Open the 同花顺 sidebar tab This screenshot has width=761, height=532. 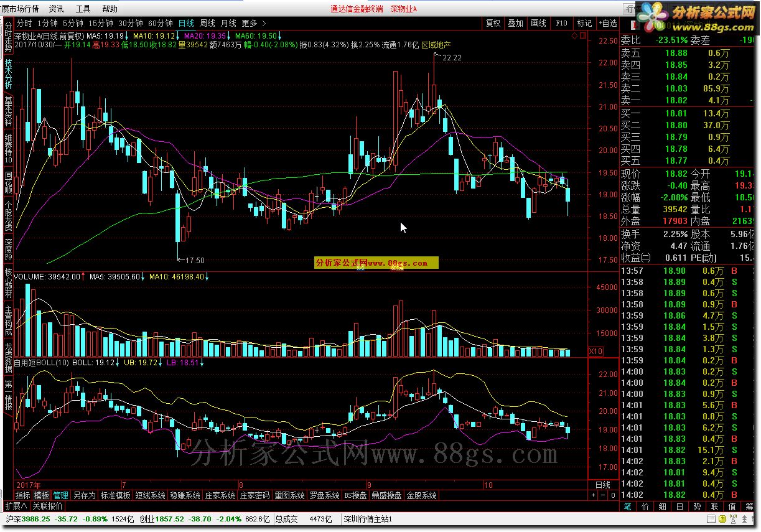click(x=8, y=184)
